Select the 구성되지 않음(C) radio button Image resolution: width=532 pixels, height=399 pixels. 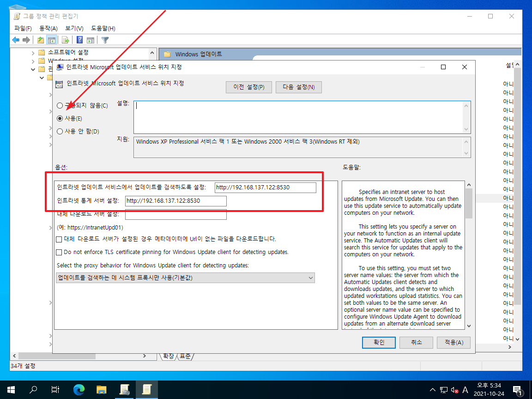[60, 105]
